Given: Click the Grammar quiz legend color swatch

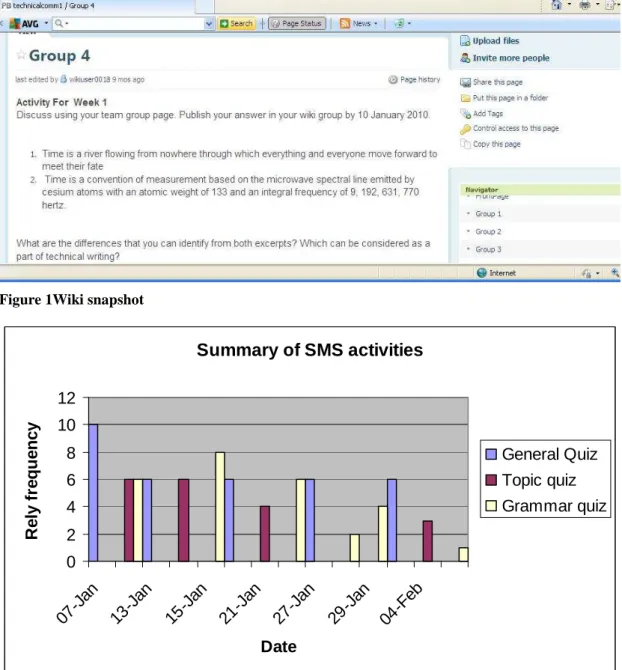Looking at the screenshot, I should [491, 506].
